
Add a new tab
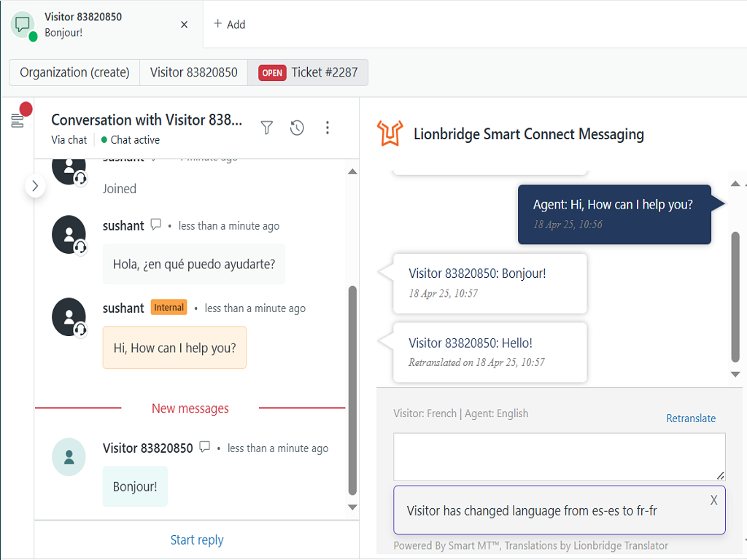tap(229, 24)
